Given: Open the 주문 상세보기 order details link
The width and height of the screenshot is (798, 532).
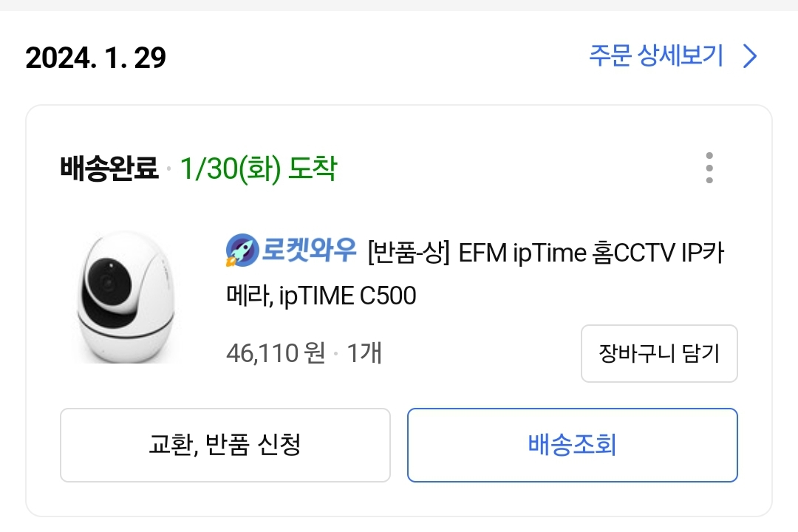Looking at the screenshot, I should (x=656, y=55).
